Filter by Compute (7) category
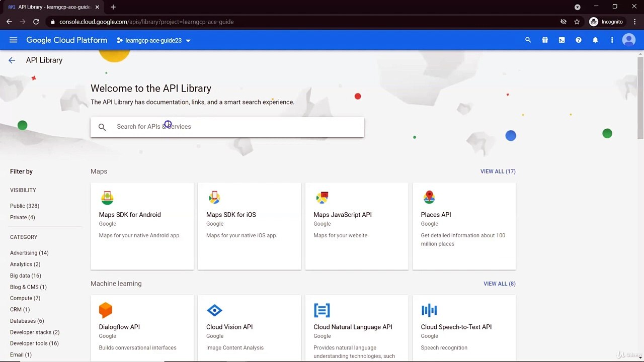The image size is (644, 362). pyautogui.click(x=25, y=298)
